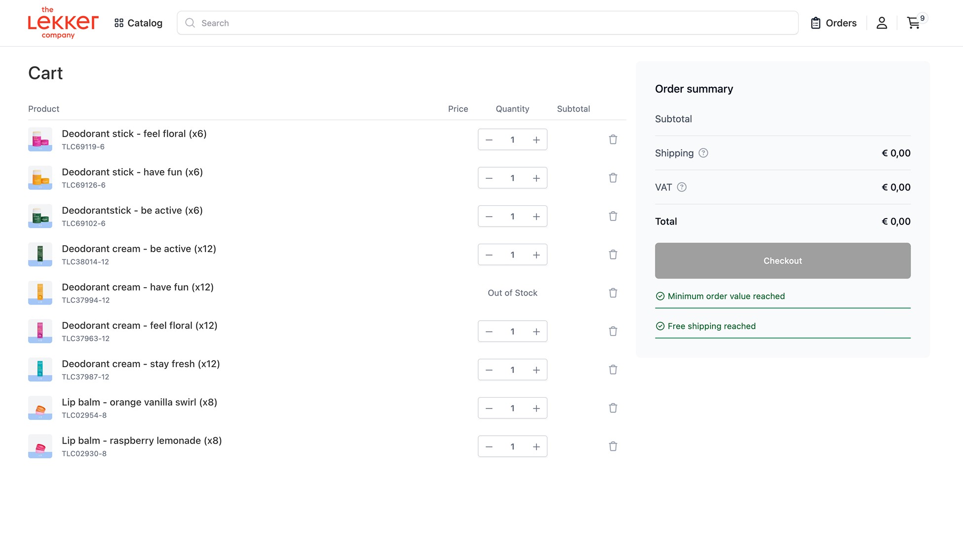Open the Catalog menu
This screenshot has width=963, height=560.
coord(138,23)
